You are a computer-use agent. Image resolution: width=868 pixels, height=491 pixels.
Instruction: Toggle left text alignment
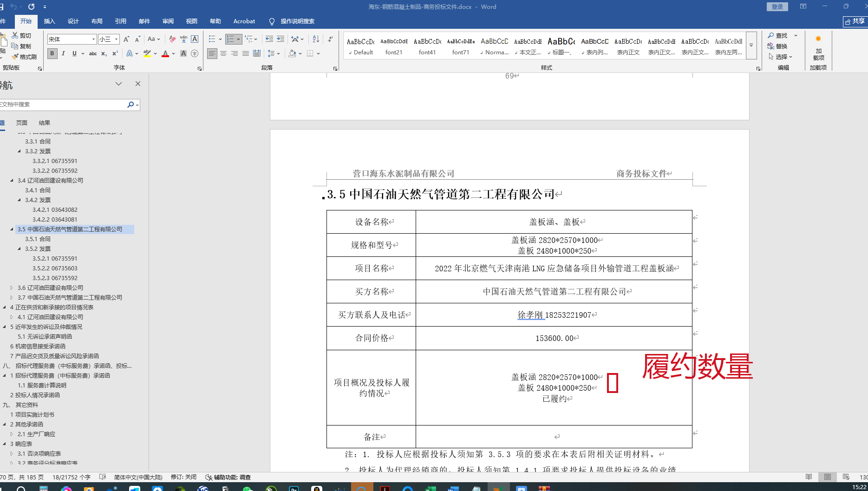tap(212, 53)
